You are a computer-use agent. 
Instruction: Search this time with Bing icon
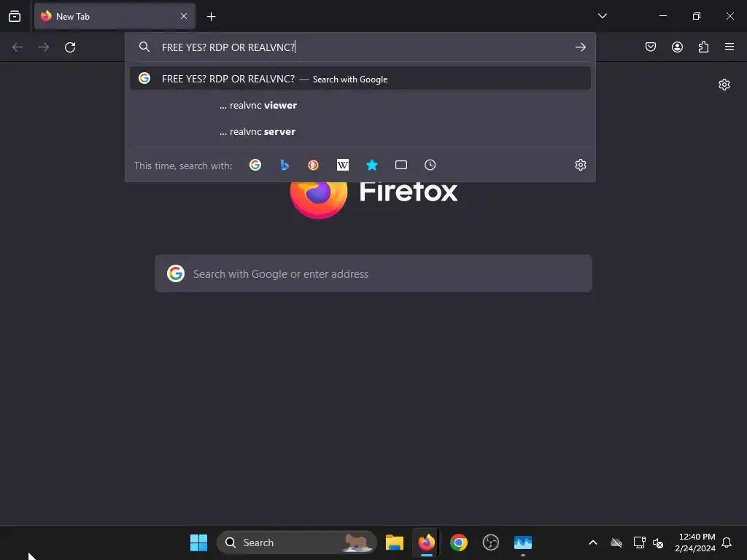click(x=285, y=165)
